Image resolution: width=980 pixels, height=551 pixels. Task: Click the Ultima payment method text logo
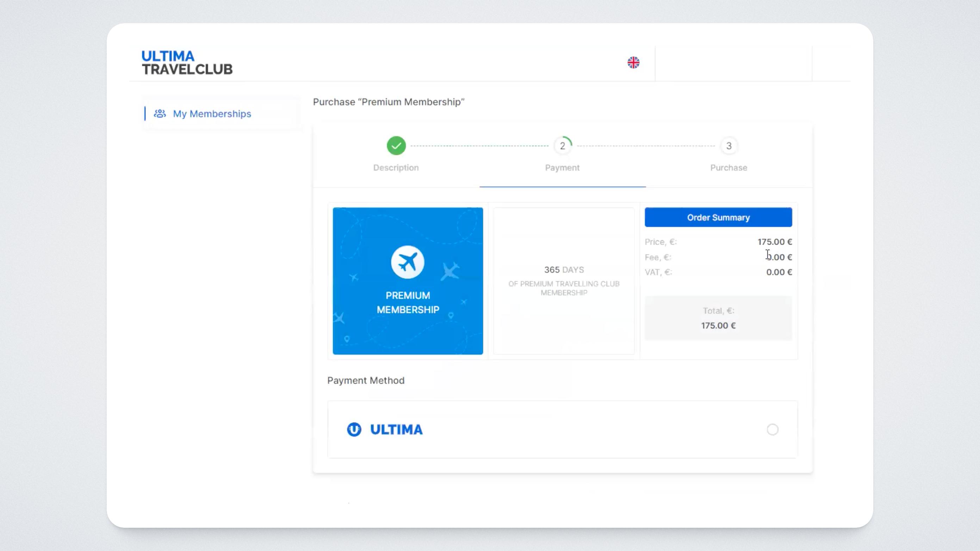396,429
